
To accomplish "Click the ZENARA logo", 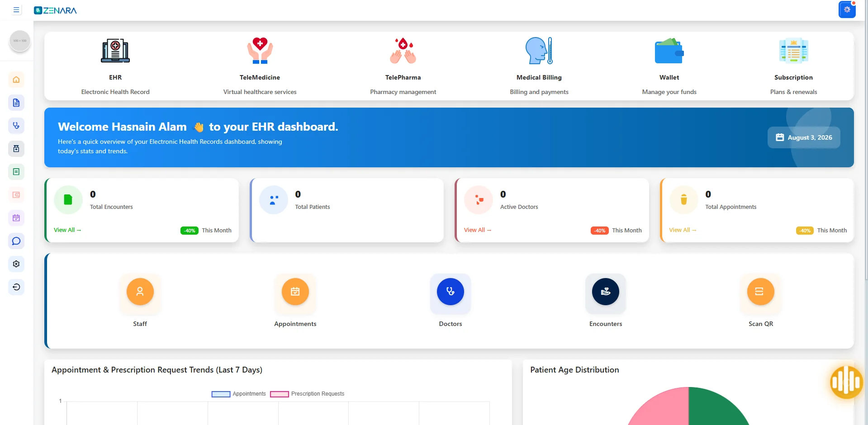I will pos(55,10).
